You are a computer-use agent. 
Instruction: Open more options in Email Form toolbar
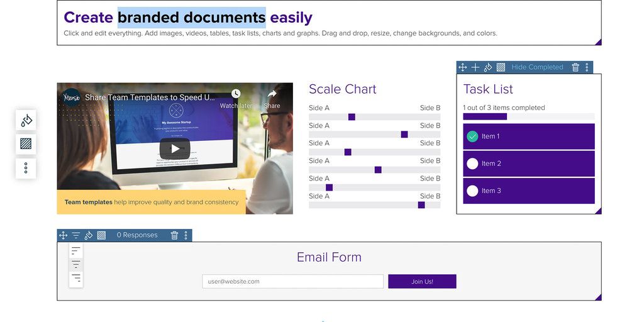186,235
